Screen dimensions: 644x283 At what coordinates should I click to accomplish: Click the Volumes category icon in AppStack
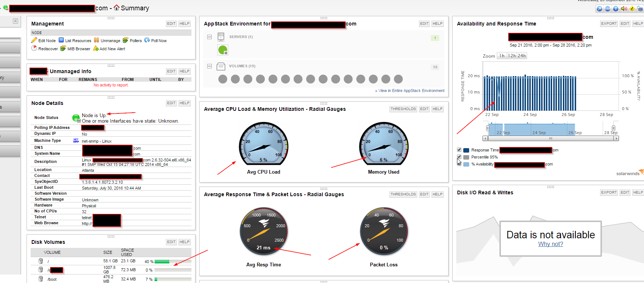[221, 67]
